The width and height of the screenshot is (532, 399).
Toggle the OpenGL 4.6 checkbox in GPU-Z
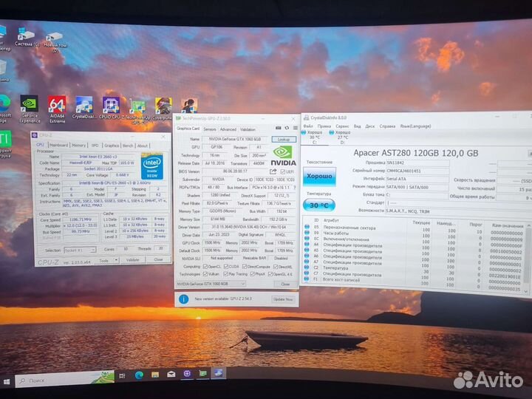coord(270,274)
